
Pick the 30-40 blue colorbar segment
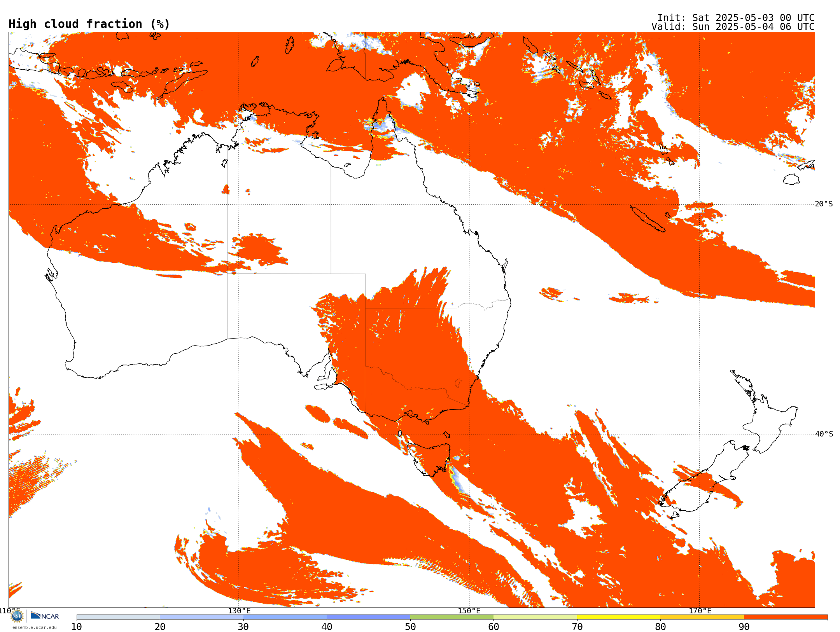coord(285,617)
